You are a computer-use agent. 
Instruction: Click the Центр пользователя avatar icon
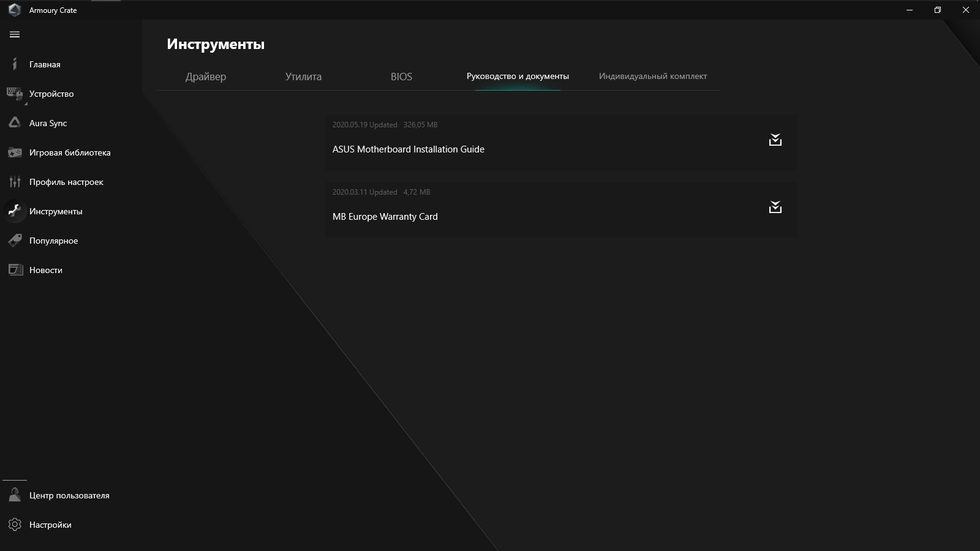[15, 495]
